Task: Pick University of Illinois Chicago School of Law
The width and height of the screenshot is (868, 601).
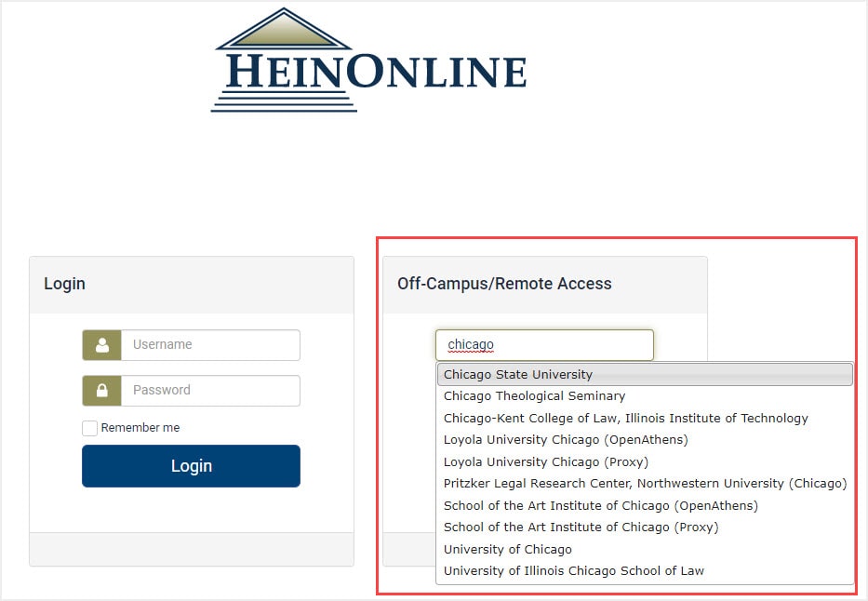Action: tap(645, 571)
